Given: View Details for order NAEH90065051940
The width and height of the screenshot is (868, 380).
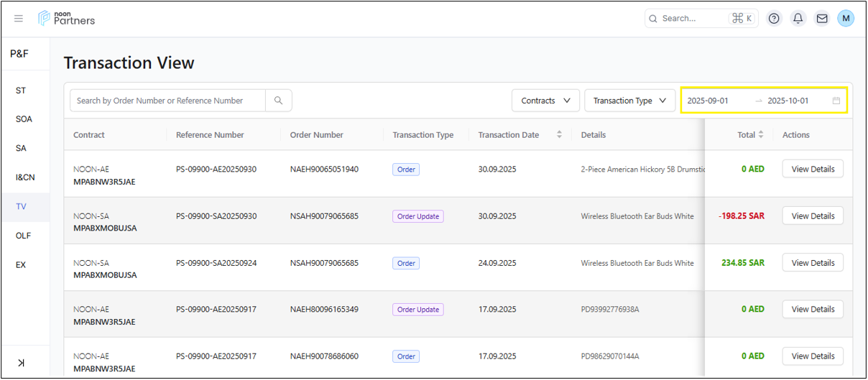Looking at the screenshot, I should tap(813, 169).
